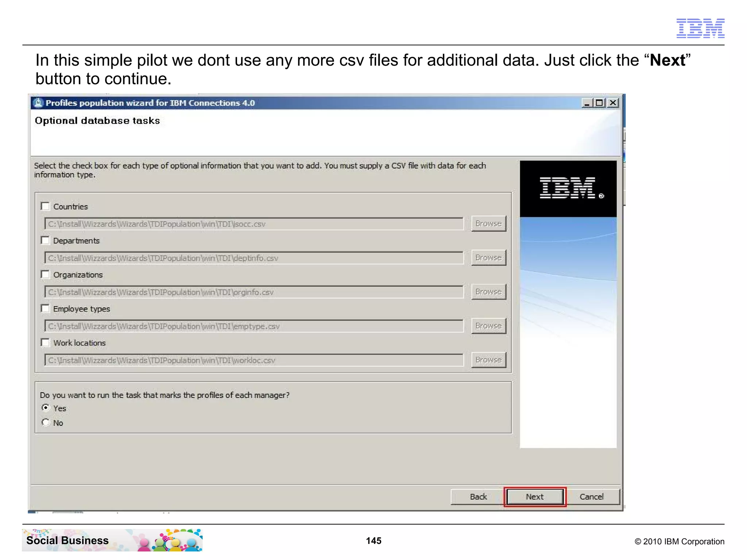Browse for the Departments CSV file
747x560 pixels.
click(x=488, y=258)
